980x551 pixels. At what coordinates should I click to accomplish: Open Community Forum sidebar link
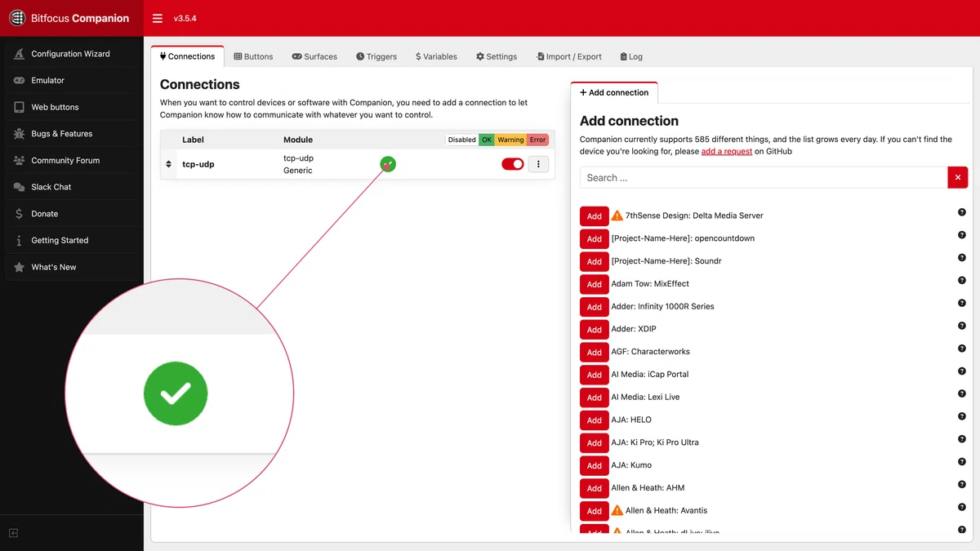coord(72,160)
